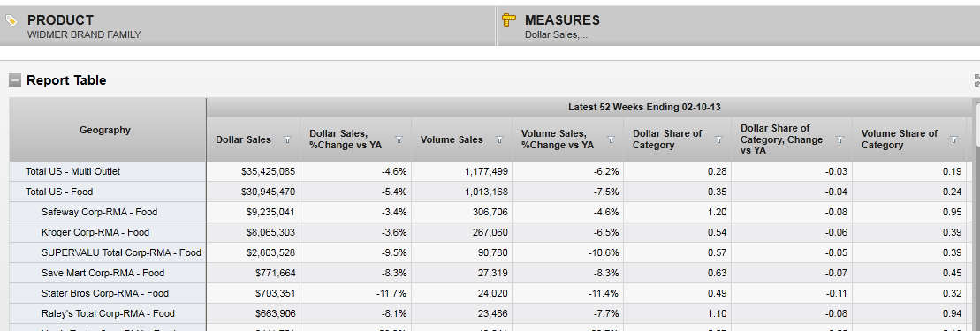
Task: Click the table's vertical scrollbar
Action: point(976,214)
